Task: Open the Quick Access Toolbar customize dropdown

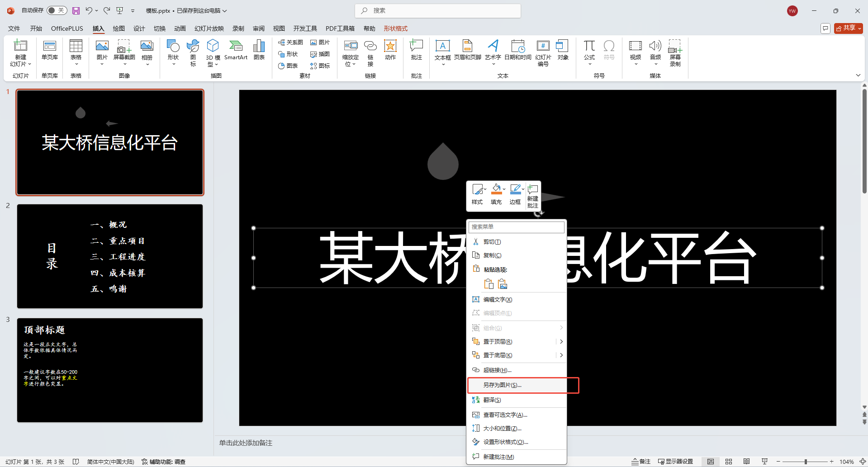Action: click(133, 10)
